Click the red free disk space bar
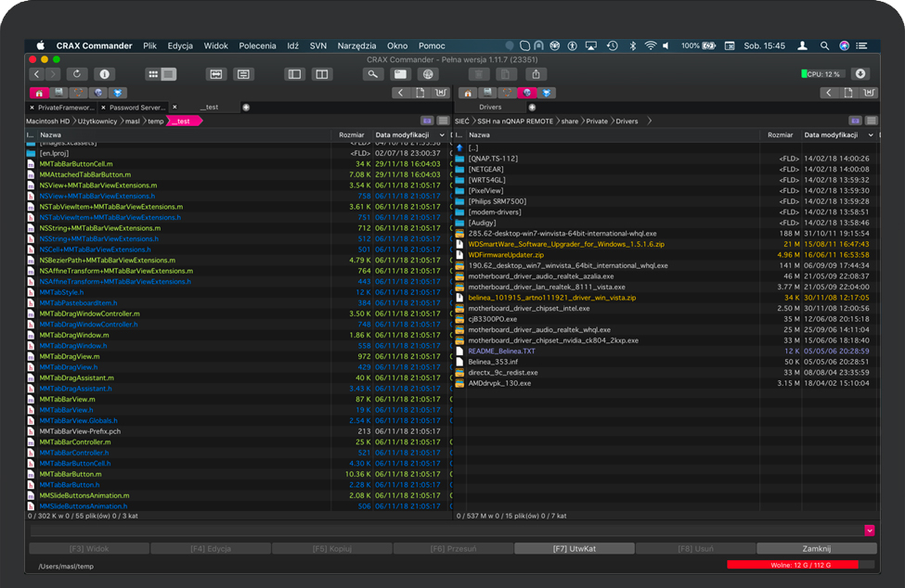905x588 pixels. (793, 564)
